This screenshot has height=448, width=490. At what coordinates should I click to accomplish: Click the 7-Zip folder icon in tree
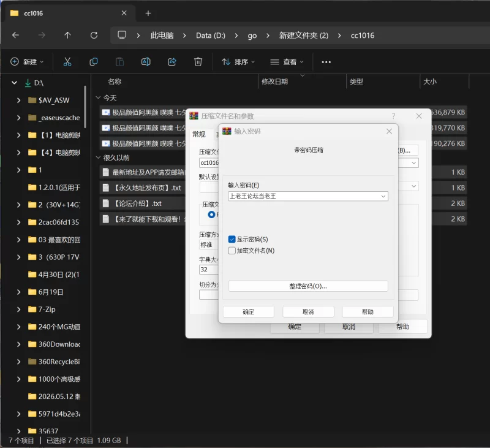(32, 309)
